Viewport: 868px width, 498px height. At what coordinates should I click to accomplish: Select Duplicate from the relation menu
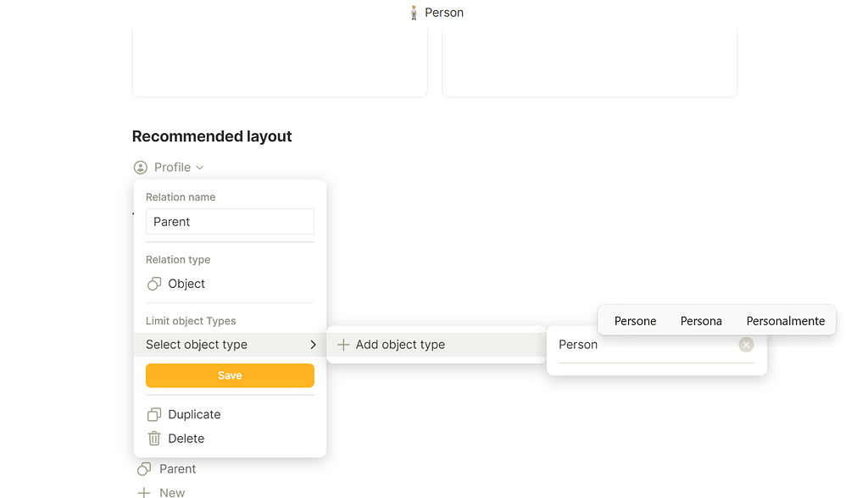tap(192, 414)
